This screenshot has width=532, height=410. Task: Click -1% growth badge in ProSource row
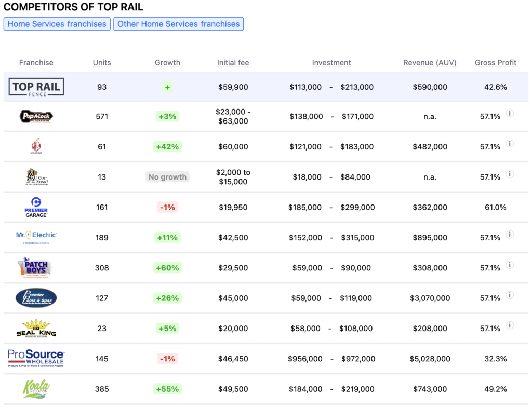coord(167,359)
